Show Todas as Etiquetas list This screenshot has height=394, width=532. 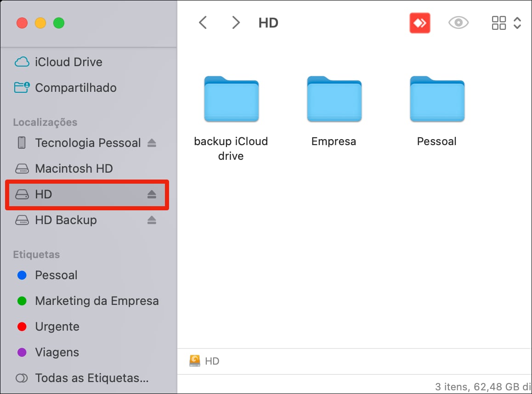[91, 378]
